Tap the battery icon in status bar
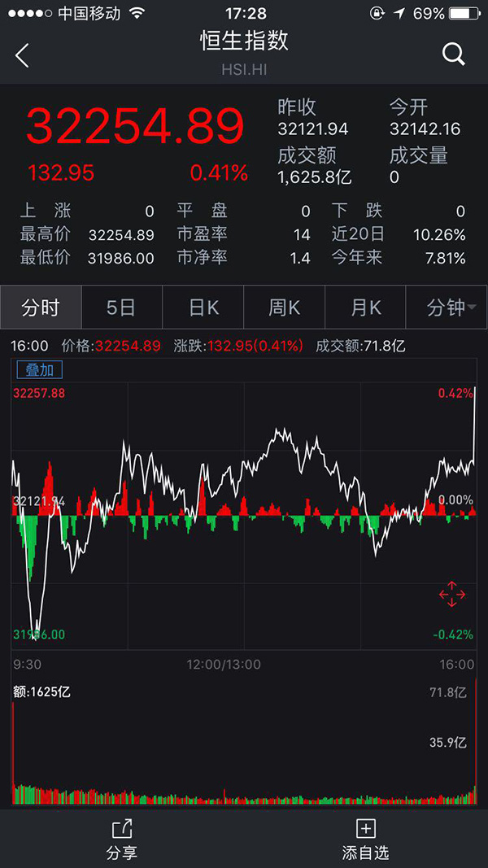 click(x=464, y=13)
